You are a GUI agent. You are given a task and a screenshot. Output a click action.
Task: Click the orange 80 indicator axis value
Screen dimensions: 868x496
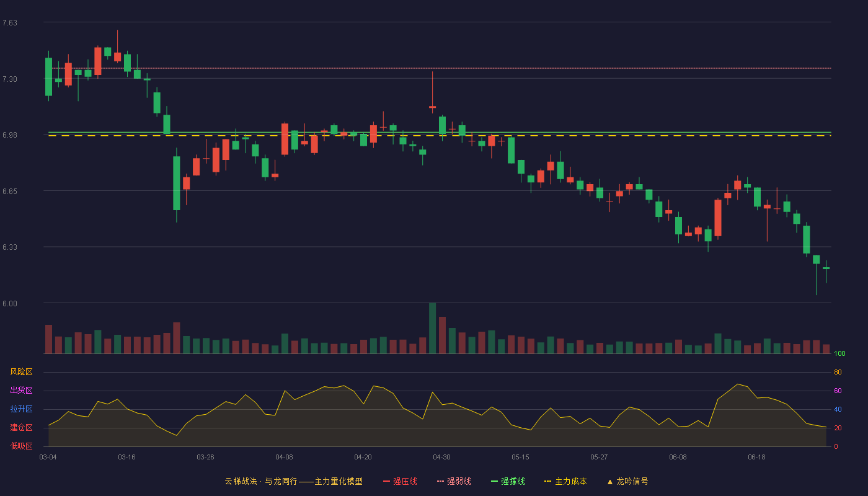coord(838,372)
